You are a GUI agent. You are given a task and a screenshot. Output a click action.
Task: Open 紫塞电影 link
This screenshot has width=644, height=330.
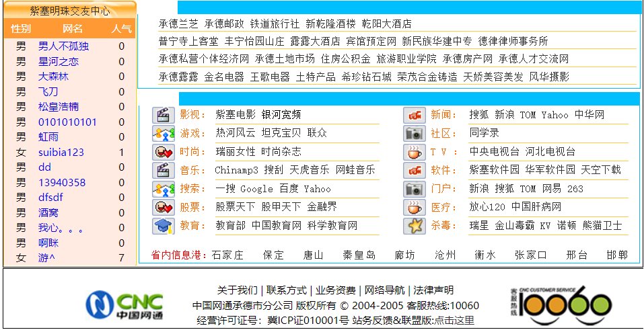(236, 114)
